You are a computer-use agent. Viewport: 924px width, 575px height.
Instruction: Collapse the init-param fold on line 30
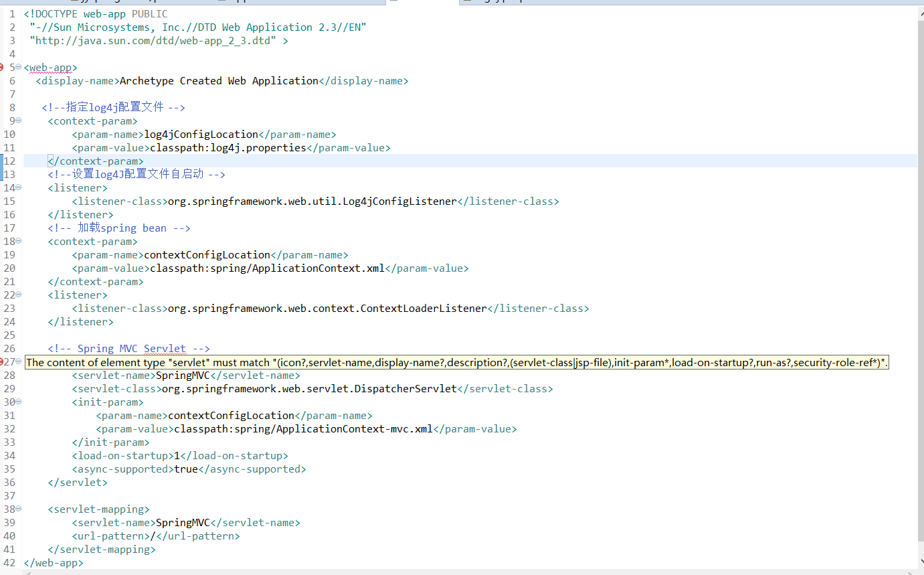pos(18,402)
